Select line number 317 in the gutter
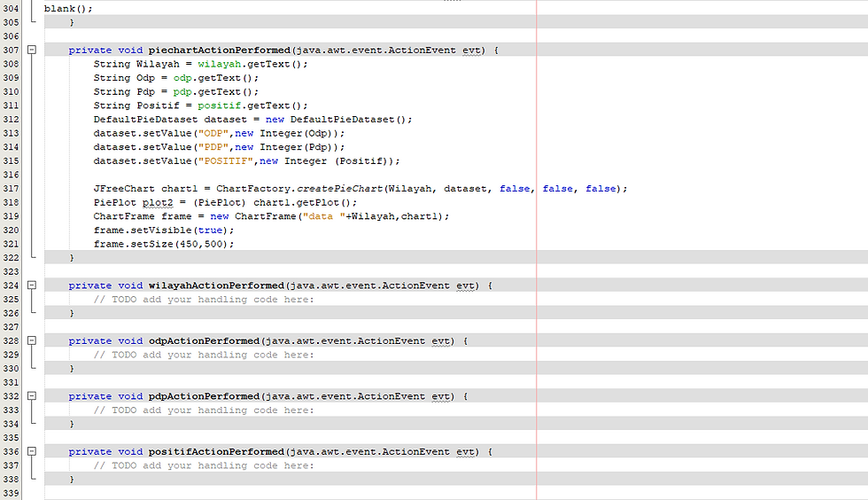This screenshot has width=868, height=500. tap(11, 189)
